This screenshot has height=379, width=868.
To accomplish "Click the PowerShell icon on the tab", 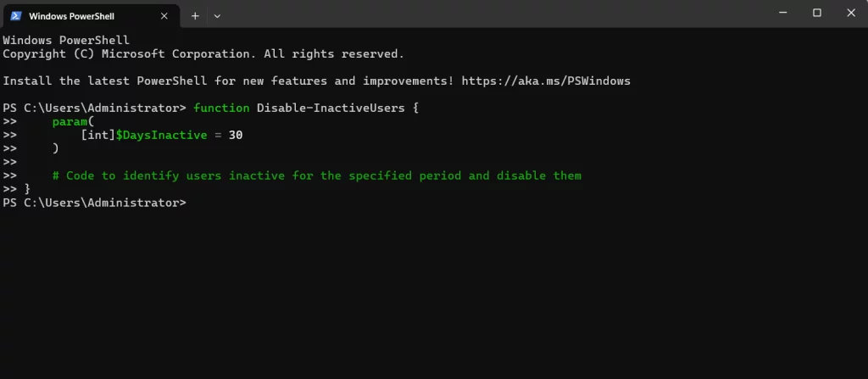I will point(16,15).
